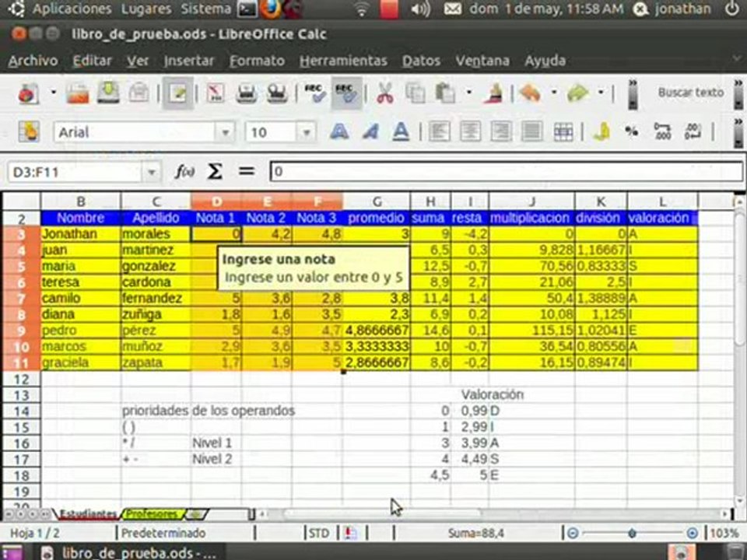Open the Editar menu
This screenshot has width=747, height=560.
coord(92,61)
